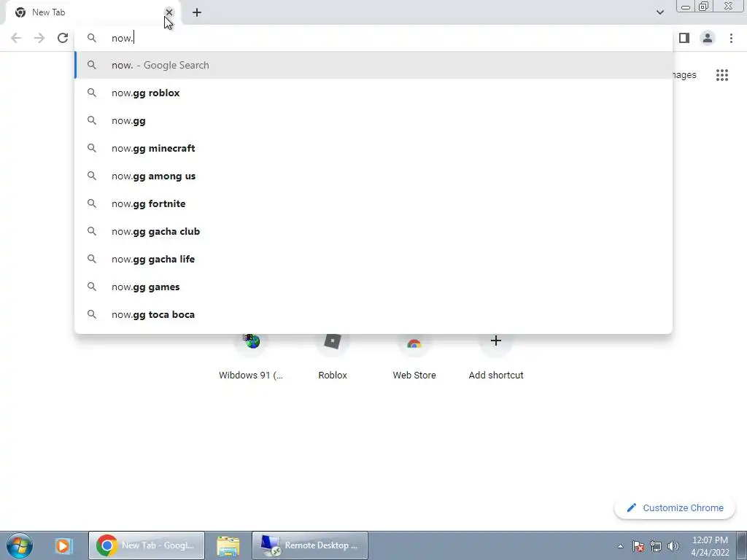This screenshot has height=560, width=747.
Task: Pick the 'now.gg games' suggestion
Action: (x=373, y=287)
